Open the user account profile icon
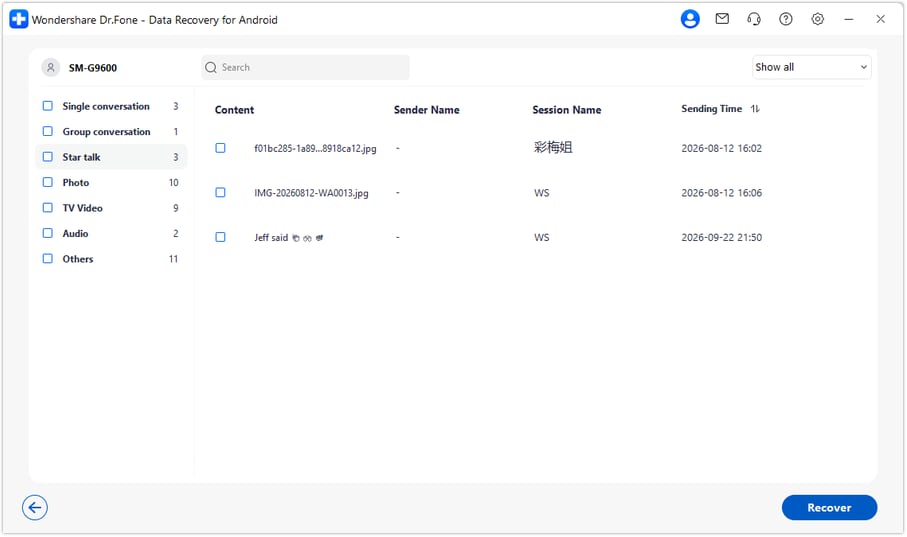907x537 pixels. coord(690,19)
